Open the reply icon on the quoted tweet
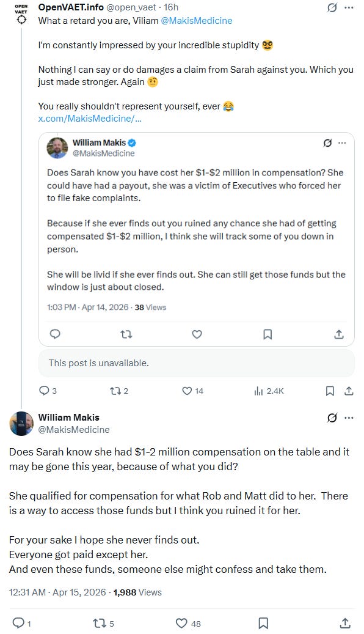 click(x=56, y=334)
